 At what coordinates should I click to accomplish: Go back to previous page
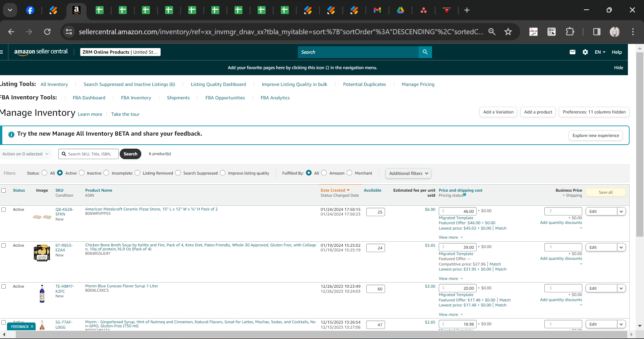(11, 32)
